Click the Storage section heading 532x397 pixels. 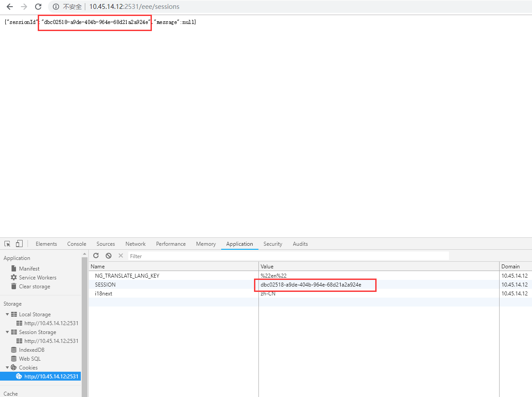(12, 304)
